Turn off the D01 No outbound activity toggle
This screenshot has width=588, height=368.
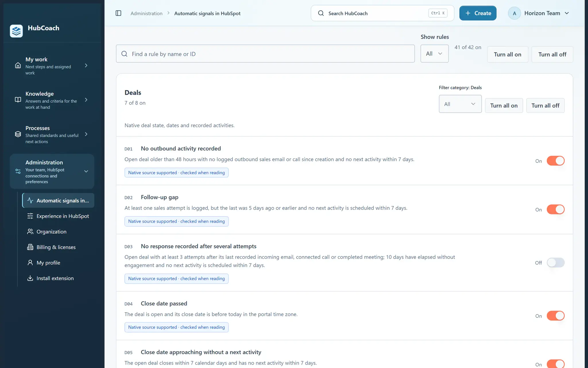tap(555, 161)
